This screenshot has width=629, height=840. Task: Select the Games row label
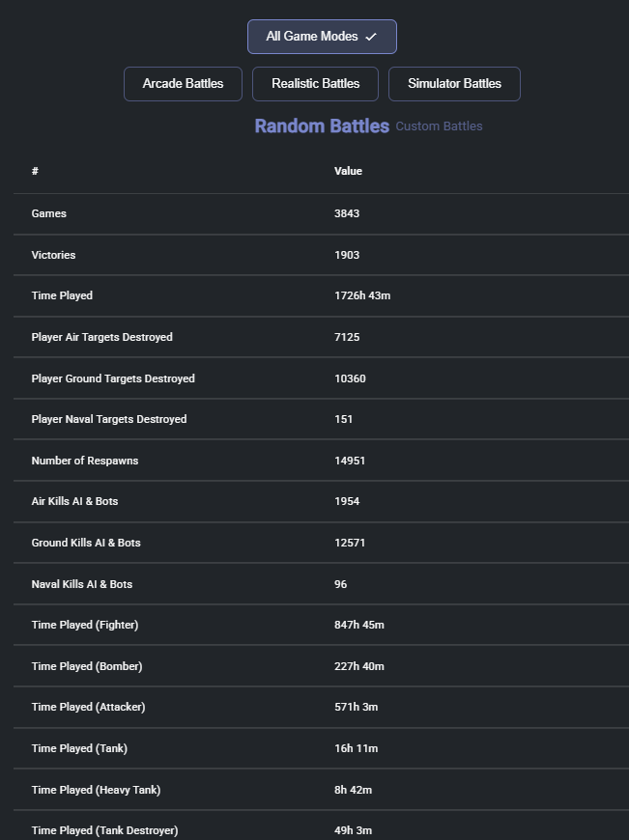click(x=49, y=213)
